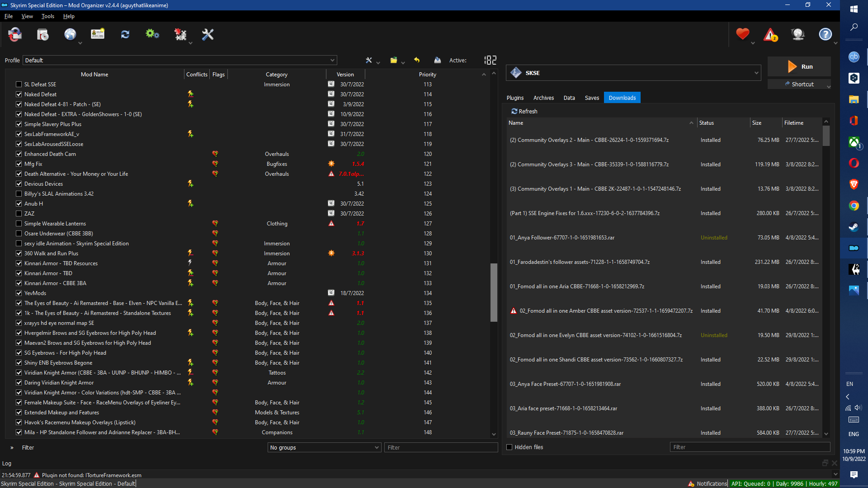Open qBittorrent from the taskbar
This screenshot has width=868, height=488.
[854, 57]
